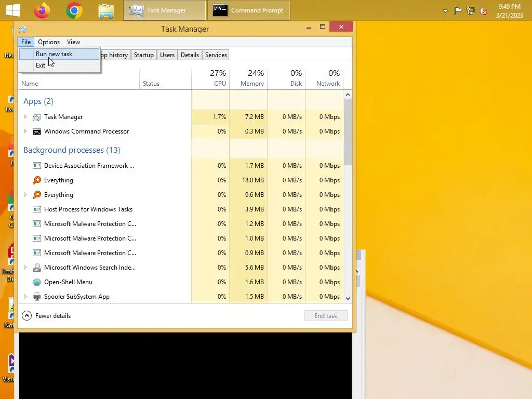Viewport: 532px width, 399px height.
Task: Select Device Association Framework process name
Action: [89, 166]
